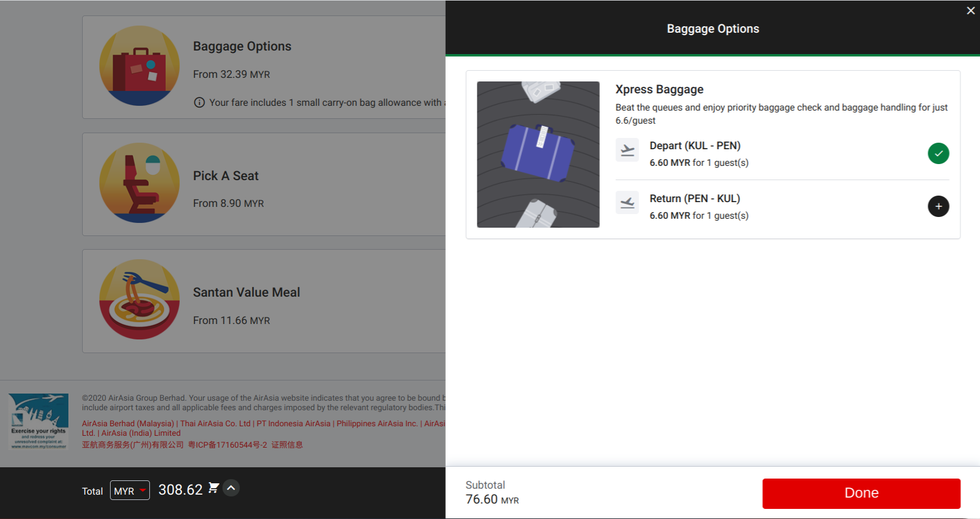The height and width of the screenshot is (519, 980).
Task: Open the MYR currency dropdown
Action: [x=130, y=490]
